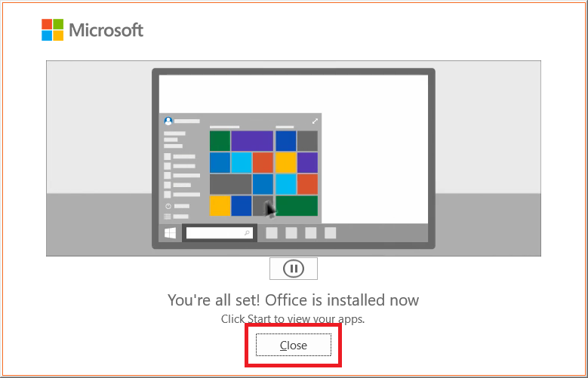Screen dimensions: 588x378
Task: Click the illustrated taskbar search box
Action: pos(219,234)
